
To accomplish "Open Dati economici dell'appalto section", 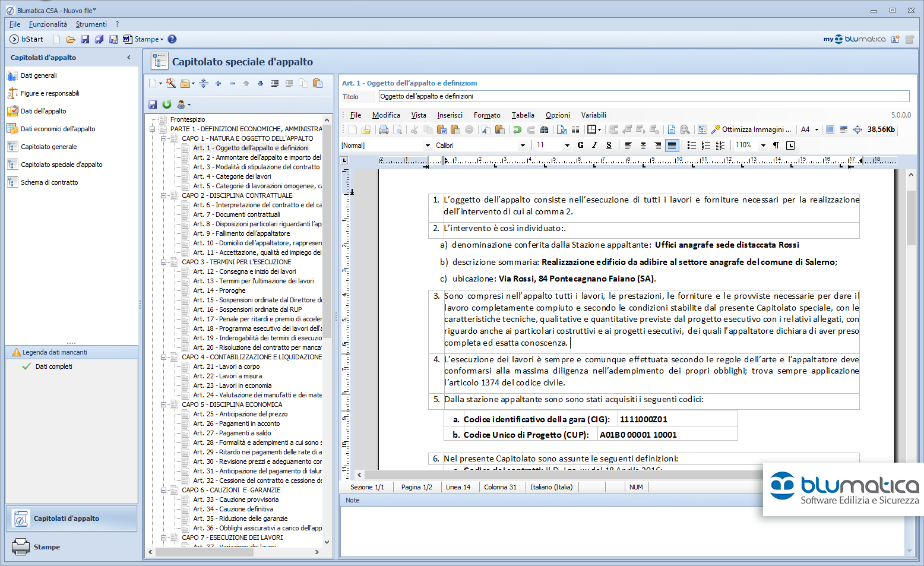I will [x=58, y=129].
